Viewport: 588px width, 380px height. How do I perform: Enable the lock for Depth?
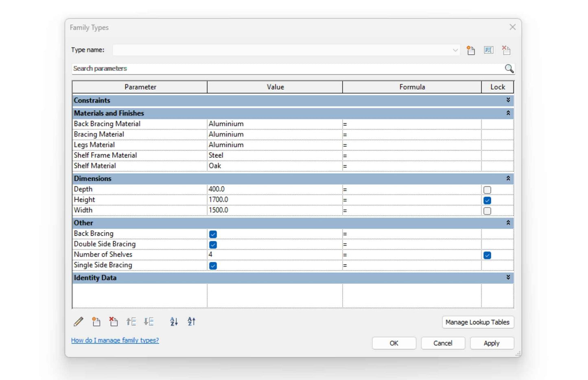point(487,190)
